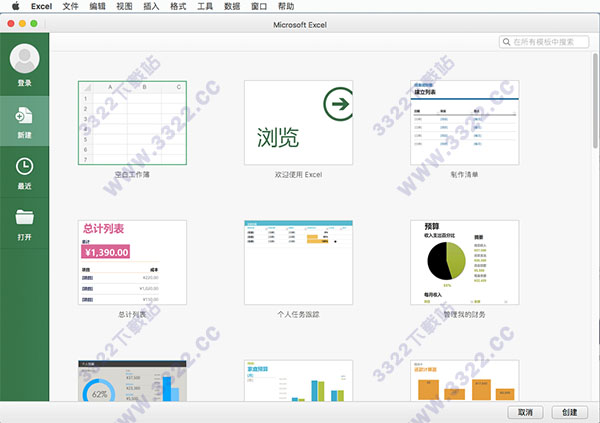Select the 管理我的财务 budget template thumbnail

tap(465, 263)
